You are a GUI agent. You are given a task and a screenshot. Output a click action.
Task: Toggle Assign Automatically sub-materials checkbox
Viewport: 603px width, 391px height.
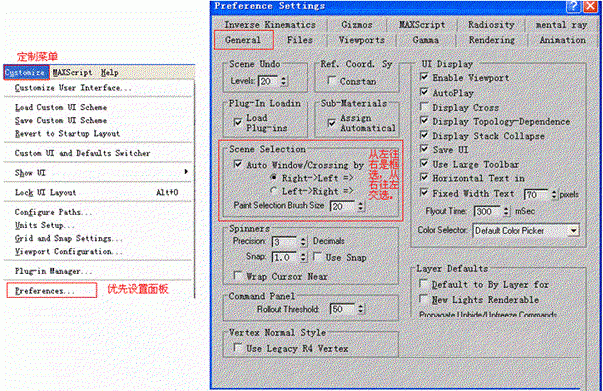(331, 123)
